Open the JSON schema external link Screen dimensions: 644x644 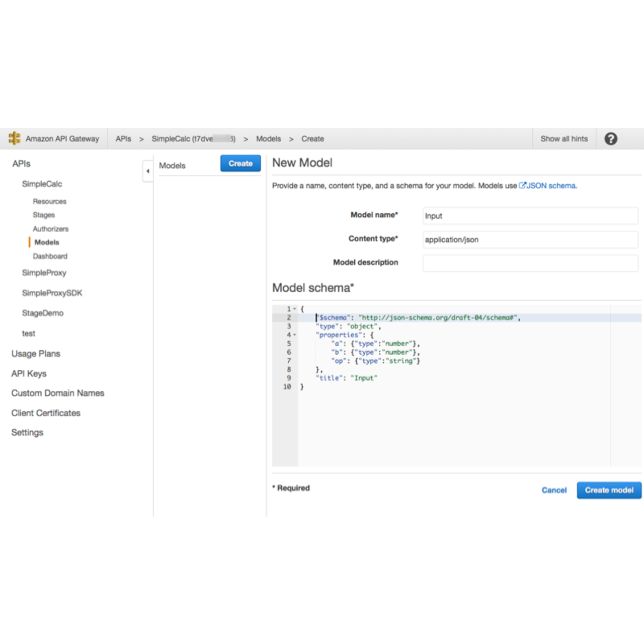click(548, 186)
